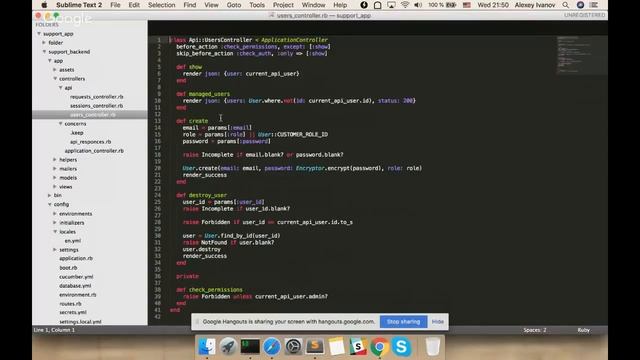The image size is (640, 360).
Task: Open the View menu
Action: coord(211,5)
